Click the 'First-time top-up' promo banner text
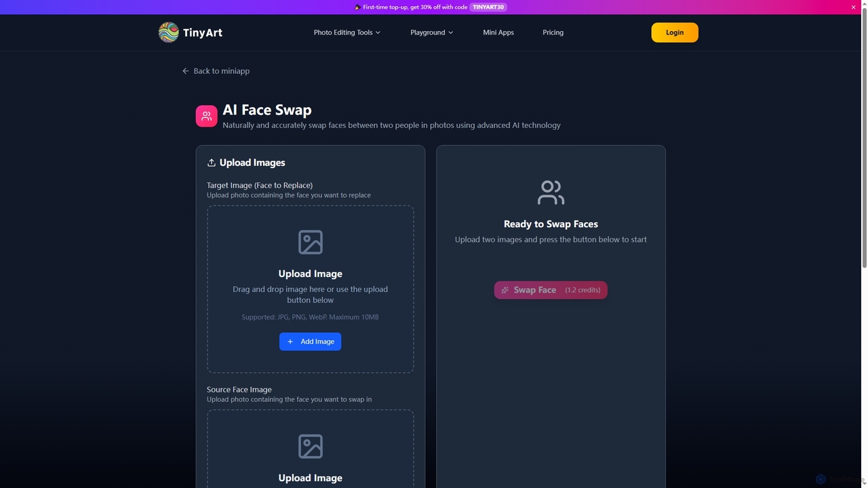The height and width of the screenshot is (488, 868). (415, 7)
